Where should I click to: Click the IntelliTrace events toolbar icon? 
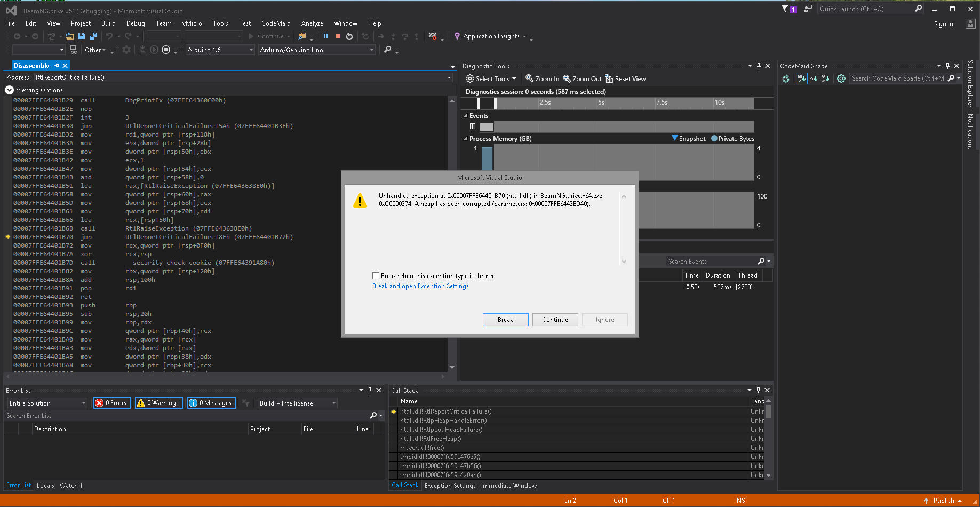tap(433, 36)
